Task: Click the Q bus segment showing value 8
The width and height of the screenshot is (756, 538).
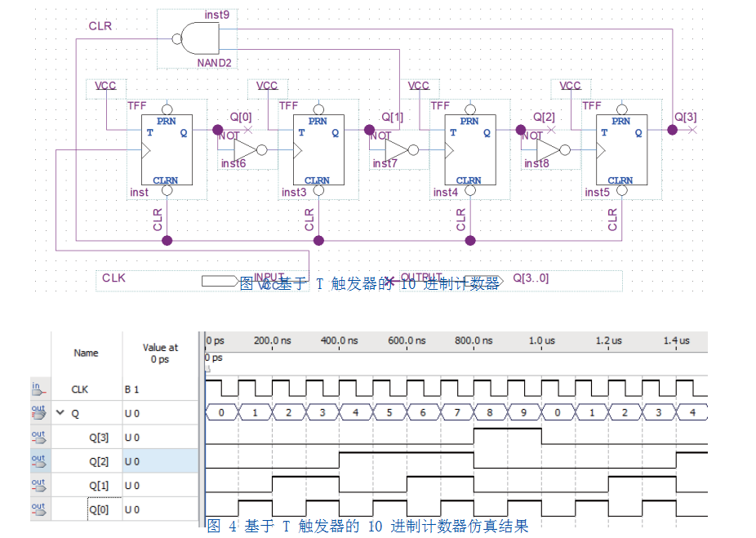Action: tap(491, 412)
